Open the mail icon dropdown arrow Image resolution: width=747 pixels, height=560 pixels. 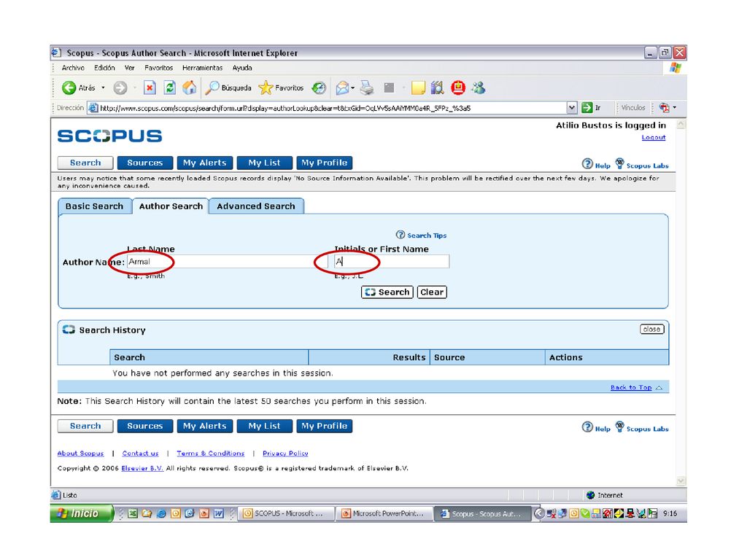[x=352, y=87]
